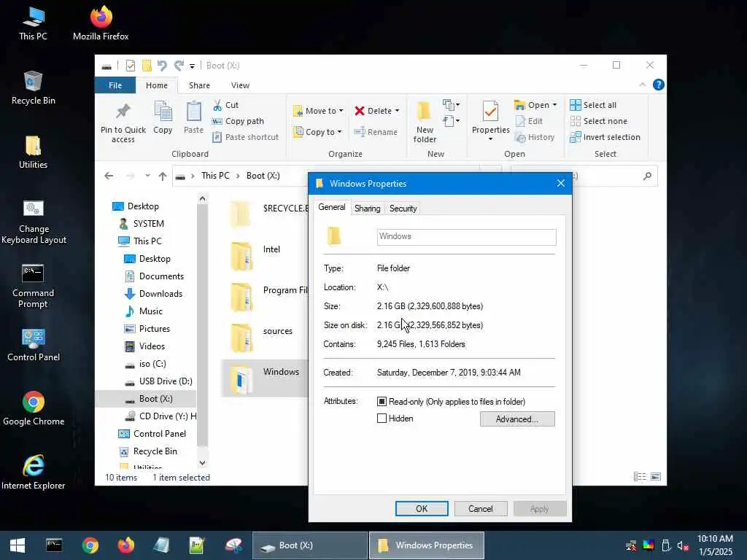The width and height of the screenshot is (747, 560).
Task: Open Explorer help question mark
Action: click(659, 85)
